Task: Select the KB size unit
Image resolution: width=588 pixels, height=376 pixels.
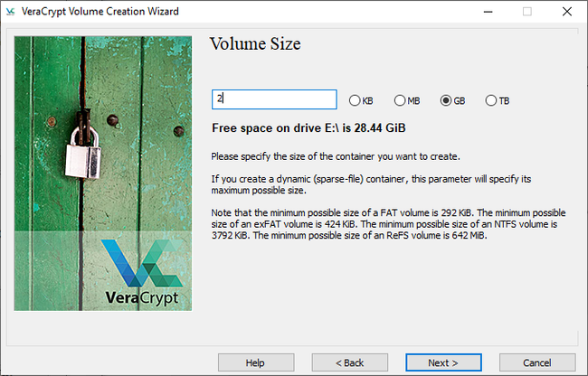Action: click(361, 100)
